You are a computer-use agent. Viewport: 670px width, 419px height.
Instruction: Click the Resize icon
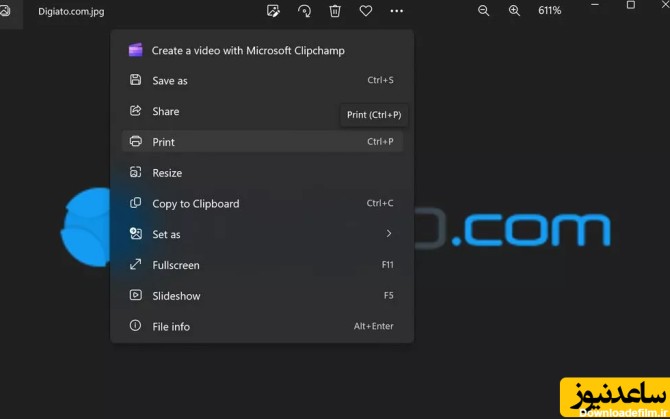point(135,172)
